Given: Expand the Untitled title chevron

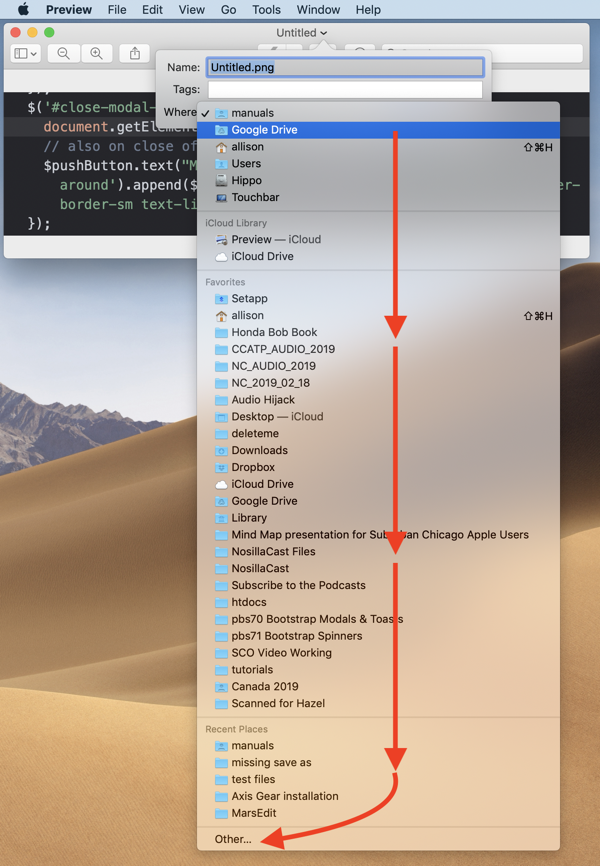Looking at the screenshot, I should tap(324, 33).
